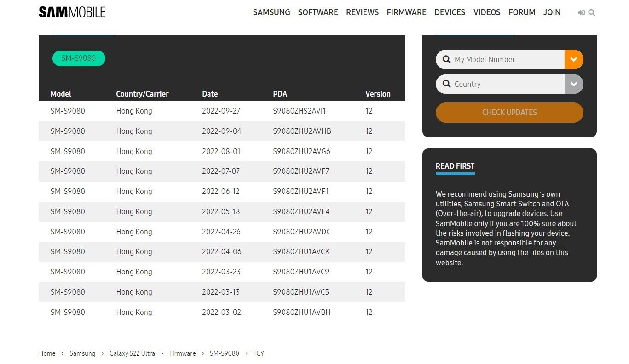Click the SamMobile logo

pos(72,12)
